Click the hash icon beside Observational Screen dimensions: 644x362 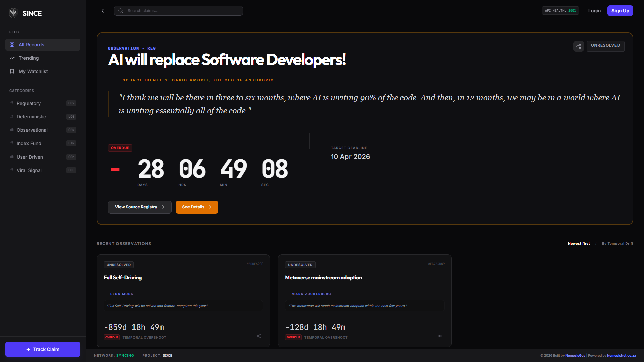12,130
